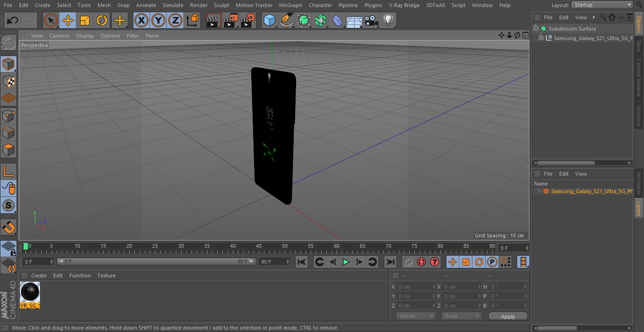Select the Spline Pen tool

coord(286,20)
